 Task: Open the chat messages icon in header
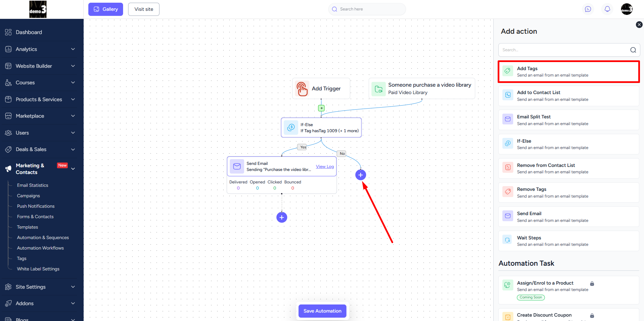coord(588,9)
